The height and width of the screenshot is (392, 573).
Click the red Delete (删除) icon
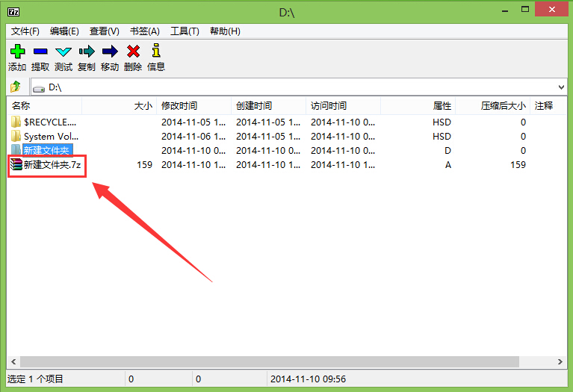pyautogui.click(x=133, y=51)
